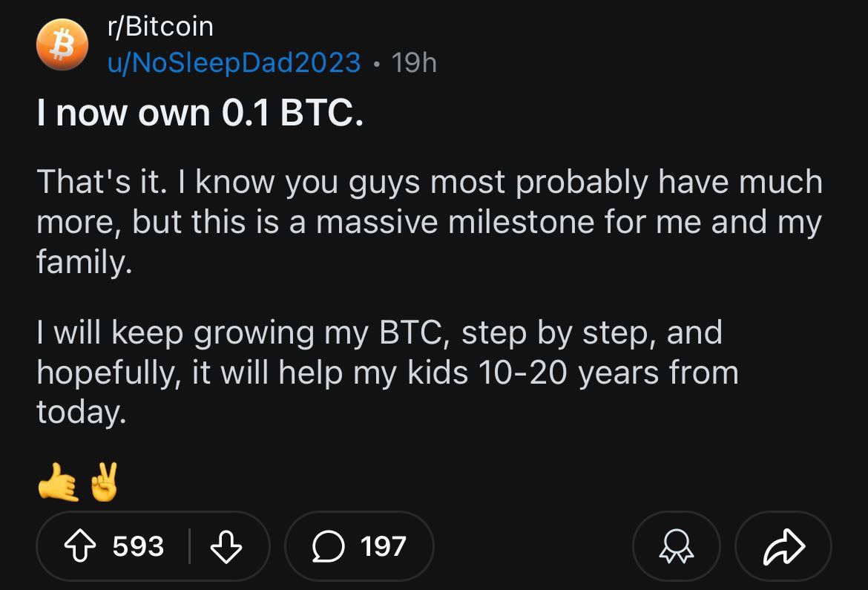
Task: Open comments via the speech bubble icon
Action: click(x=327, y=547)
